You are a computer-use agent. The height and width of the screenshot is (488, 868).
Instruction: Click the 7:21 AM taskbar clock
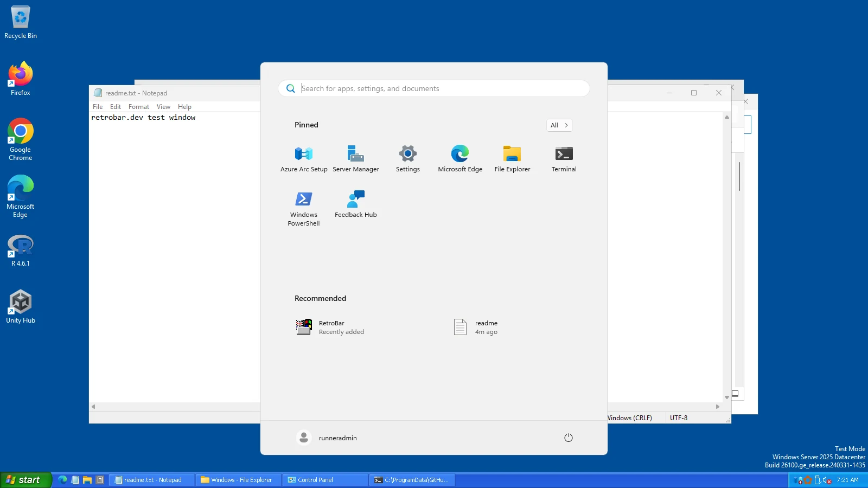point(847,480)
